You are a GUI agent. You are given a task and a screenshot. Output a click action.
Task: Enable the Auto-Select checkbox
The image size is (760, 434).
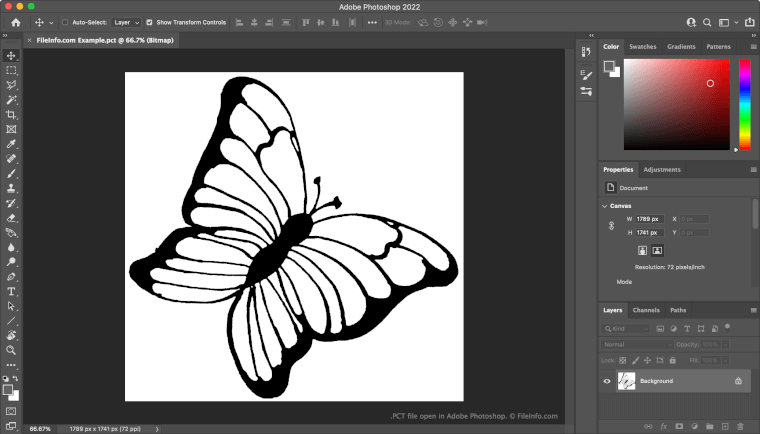tap(65, 22)
